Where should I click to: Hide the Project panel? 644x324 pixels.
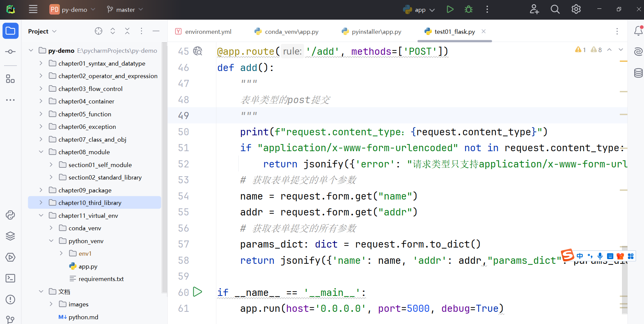click(x=156, y=31)
